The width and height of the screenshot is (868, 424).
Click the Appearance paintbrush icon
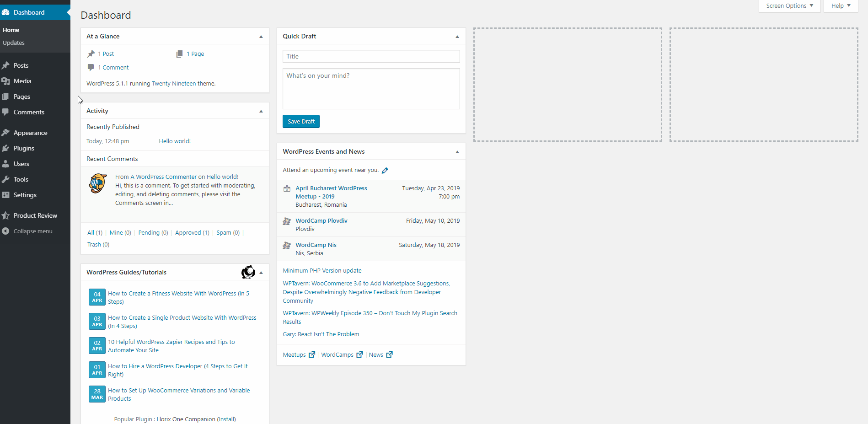(6, 133)
